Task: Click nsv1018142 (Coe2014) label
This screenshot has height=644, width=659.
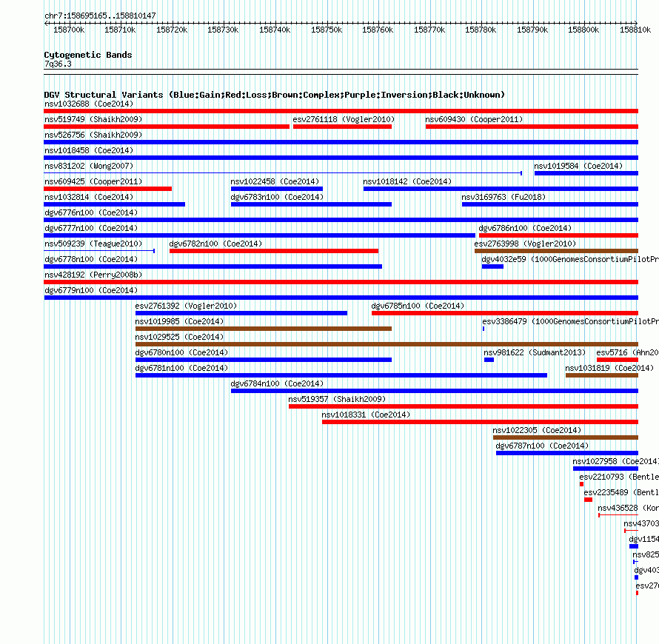Action: click(407, 181)
